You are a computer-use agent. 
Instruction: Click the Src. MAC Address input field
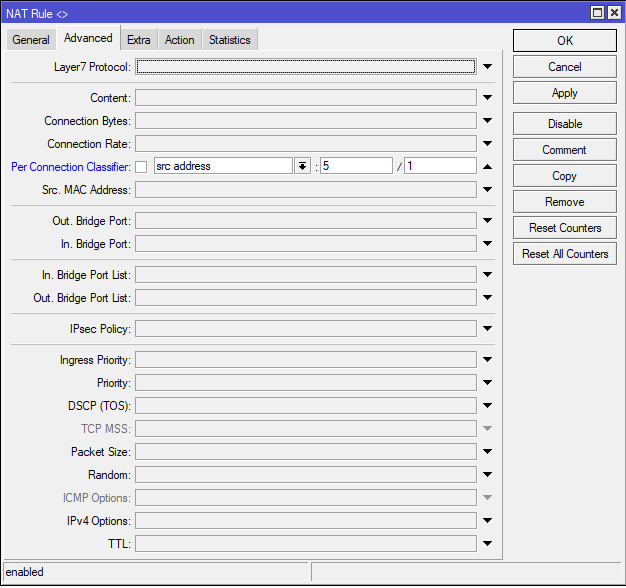click(306, 190)
